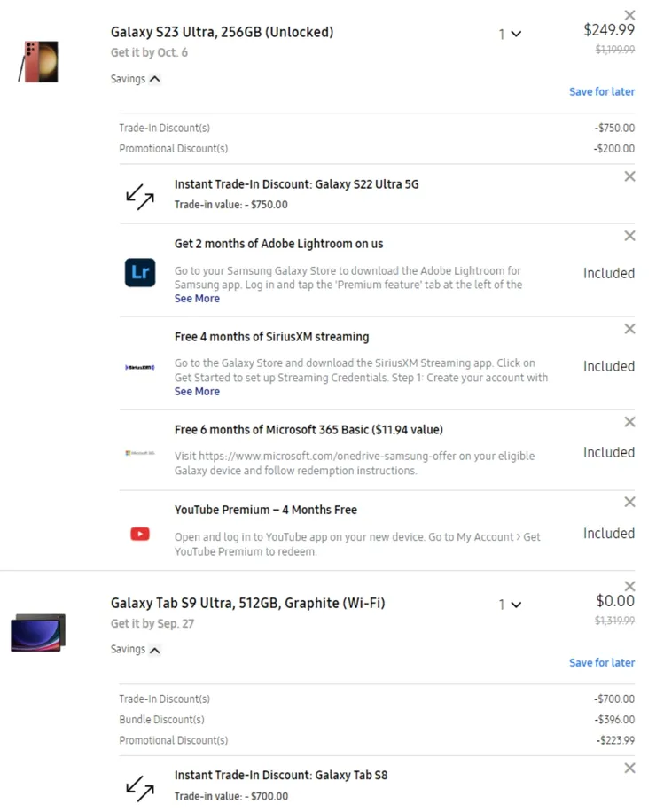Remove YouTube Premium offer
Viewport: 656px width, 812px height.
pyautogui.click(x=629, y=502)
